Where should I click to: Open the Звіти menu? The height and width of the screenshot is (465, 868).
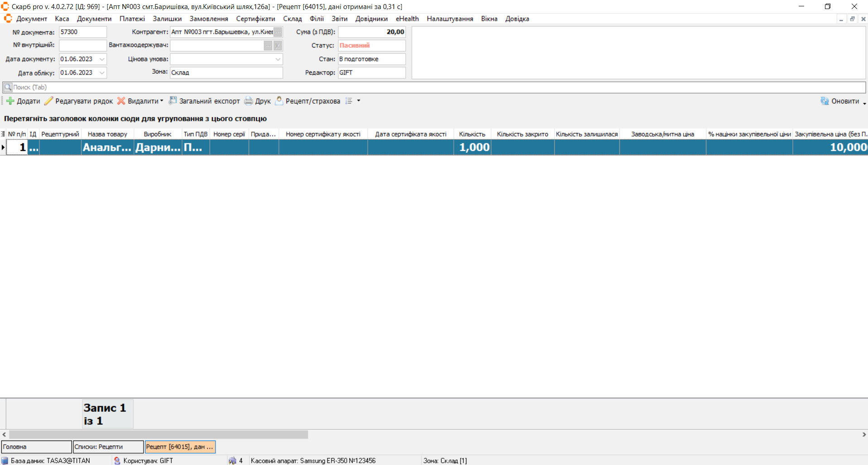339,19
